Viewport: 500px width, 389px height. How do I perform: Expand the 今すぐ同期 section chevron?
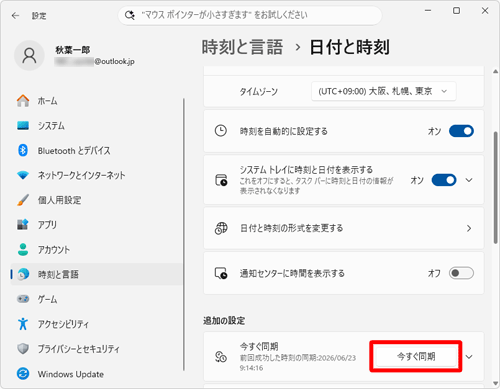click(x=469, y=357)
